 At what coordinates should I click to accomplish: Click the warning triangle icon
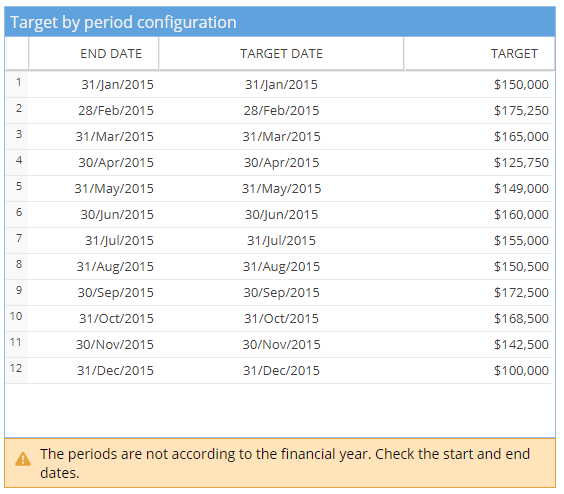coord(23,459)
